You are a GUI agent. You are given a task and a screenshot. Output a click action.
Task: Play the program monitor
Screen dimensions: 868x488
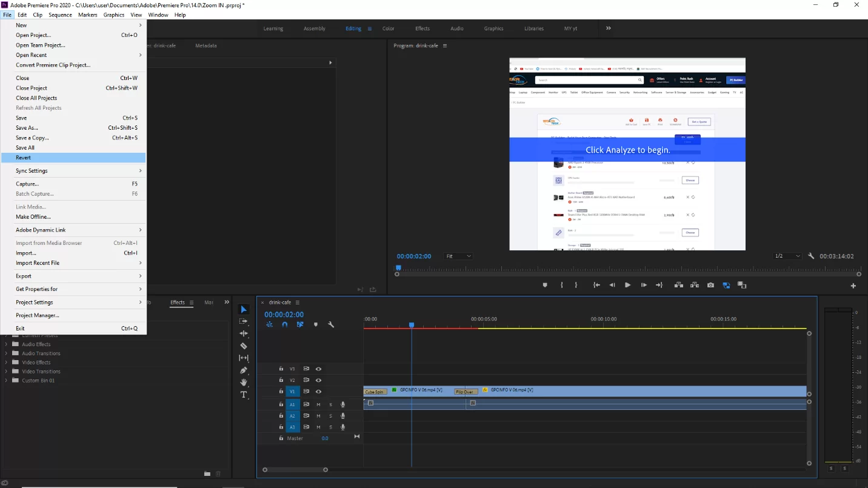[x=627, y=285]
